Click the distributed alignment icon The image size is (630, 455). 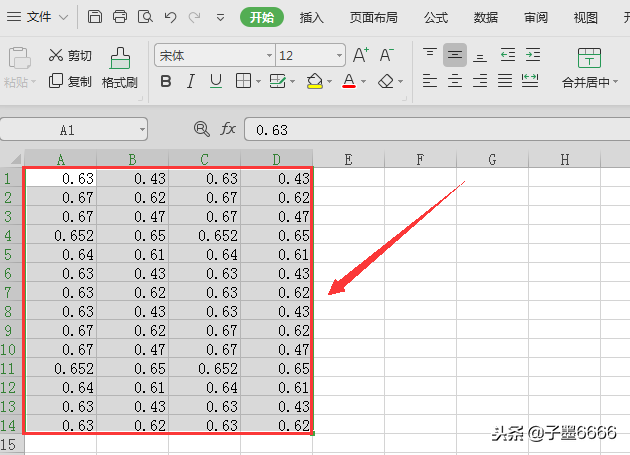coord(530,81)
